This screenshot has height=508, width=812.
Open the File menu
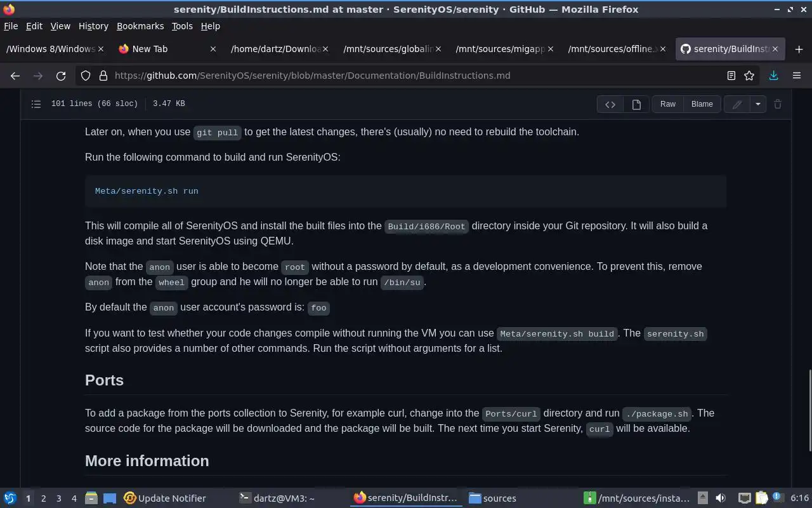tap(11, 26)
